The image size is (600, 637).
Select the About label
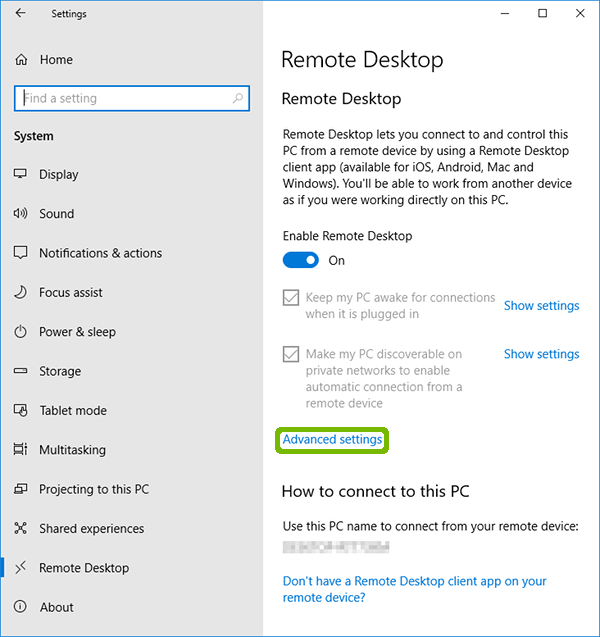pos(56,607)
